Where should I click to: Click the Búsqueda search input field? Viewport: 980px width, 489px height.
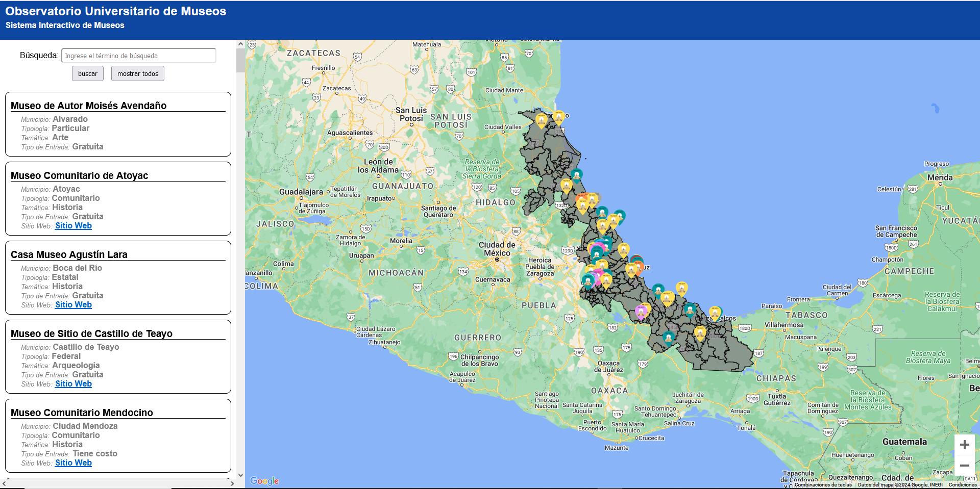click(x=138, y=55)
